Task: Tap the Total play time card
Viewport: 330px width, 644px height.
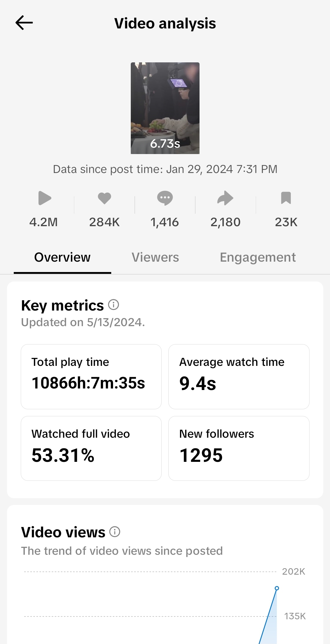Action: pyautogui.click(x=91, y=377)
